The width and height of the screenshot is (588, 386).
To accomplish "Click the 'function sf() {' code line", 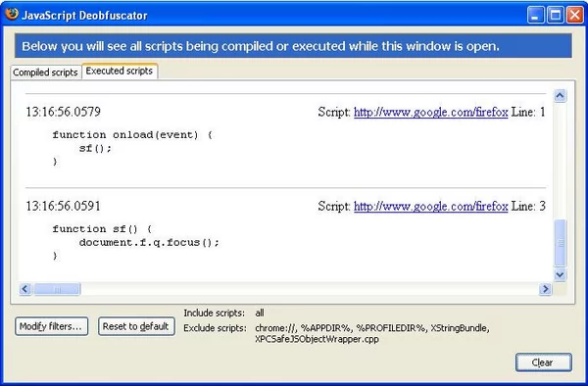I will (102, 229).
